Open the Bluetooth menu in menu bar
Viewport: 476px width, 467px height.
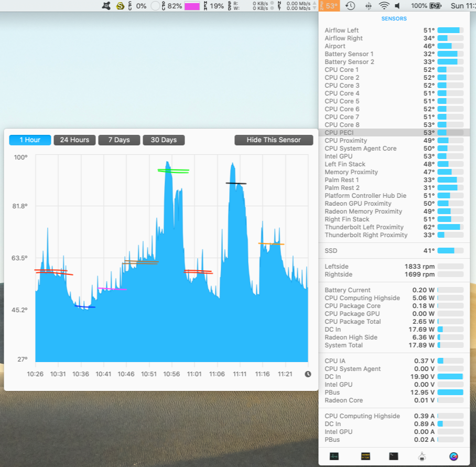tap(369, 6)
